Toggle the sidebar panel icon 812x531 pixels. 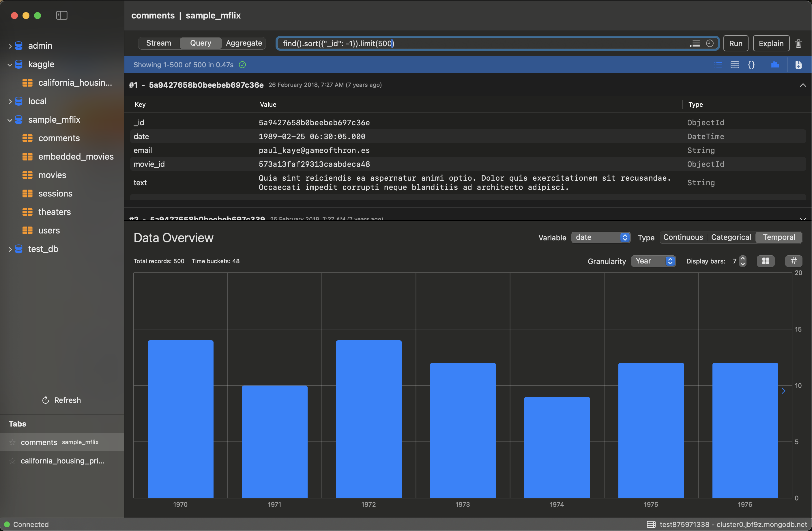(x=62, y=15)
